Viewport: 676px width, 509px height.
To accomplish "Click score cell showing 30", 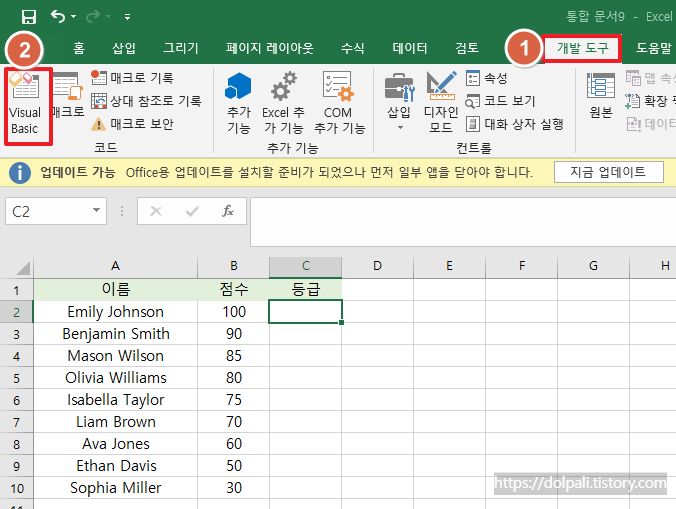I will pos(234,487).
